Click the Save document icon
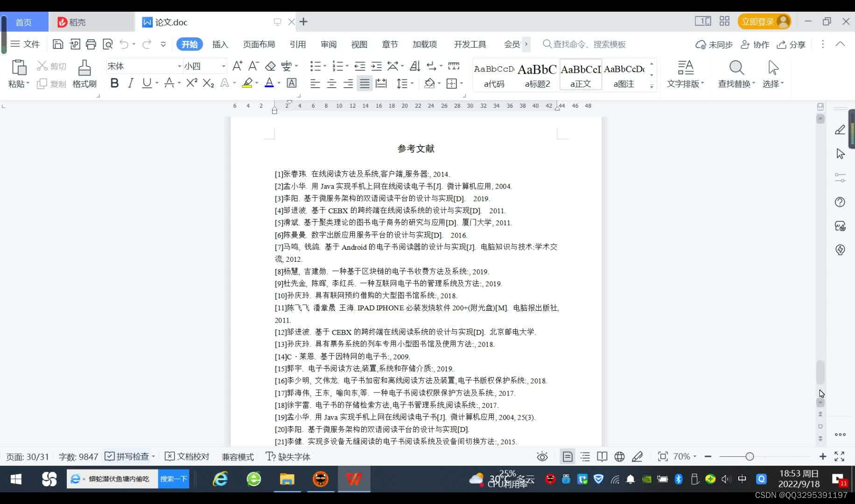The height and width of the screenshot is (504, 855). [x=58, y=44]
